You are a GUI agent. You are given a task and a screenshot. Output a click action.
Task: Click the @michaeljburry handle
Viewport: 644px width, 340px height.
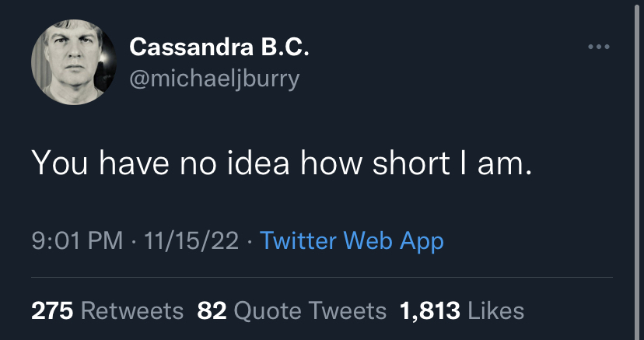click(214, 79)
